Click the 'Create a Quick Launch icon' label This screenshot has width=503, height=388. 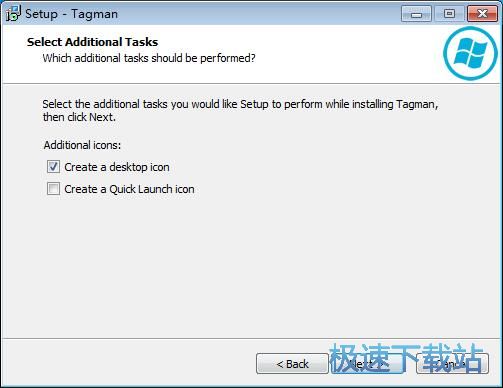(129, 189)
